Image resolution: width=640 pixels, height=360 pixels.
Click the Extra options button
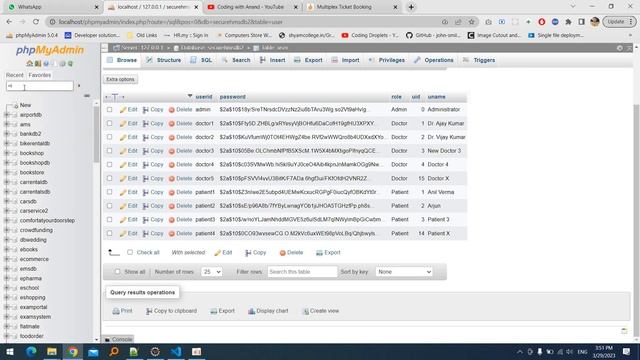(x=120, y=80)
